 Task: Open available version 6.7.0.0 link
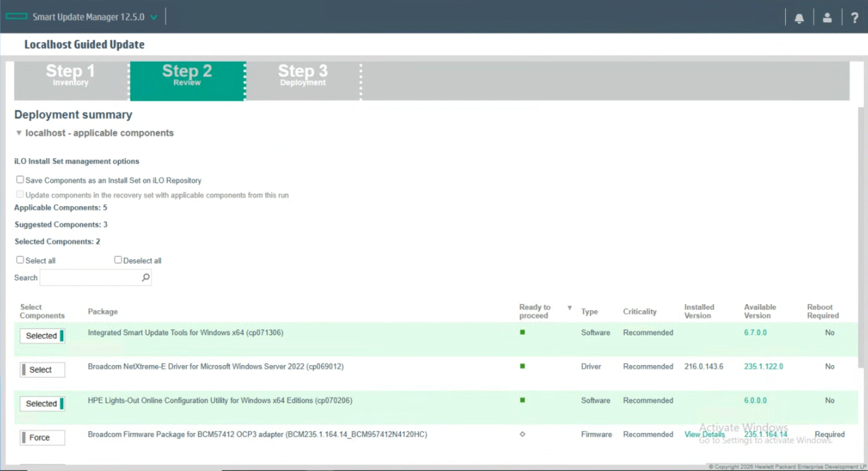(755, 333)
